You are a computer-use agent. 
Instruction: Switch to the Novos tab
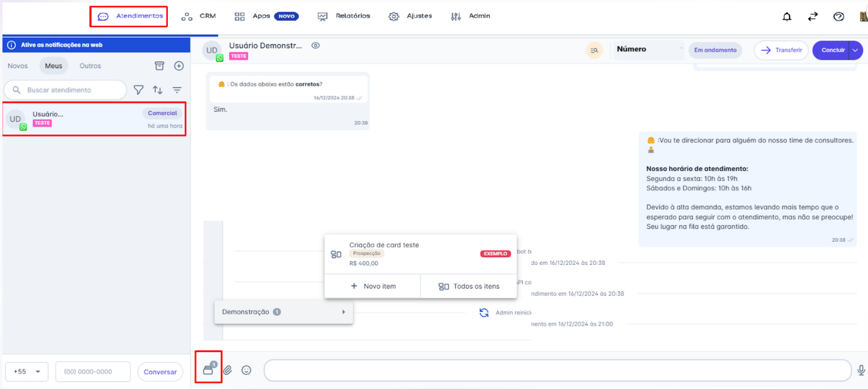(x=18, y=66)
